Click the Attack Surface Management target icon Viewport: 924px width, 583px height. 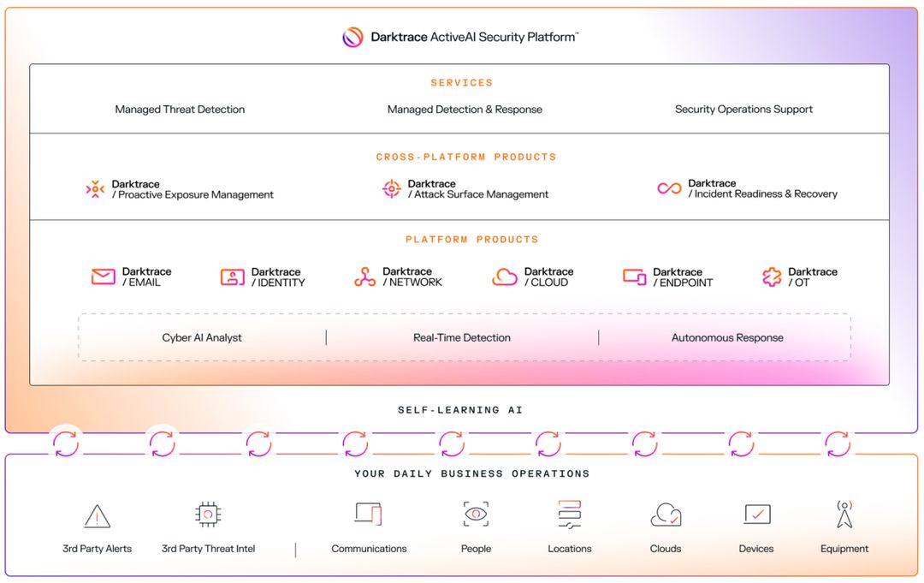click(391, 188)
